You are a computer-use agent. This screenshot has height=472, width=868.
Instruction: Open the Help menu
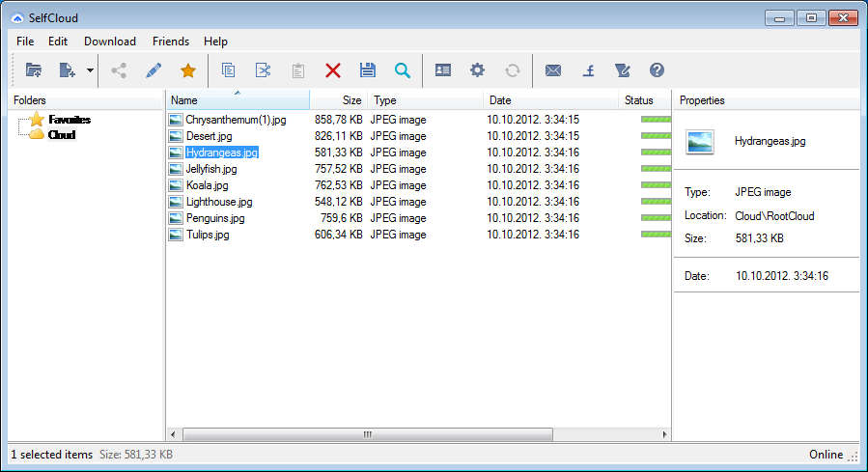tap(215, 42)
